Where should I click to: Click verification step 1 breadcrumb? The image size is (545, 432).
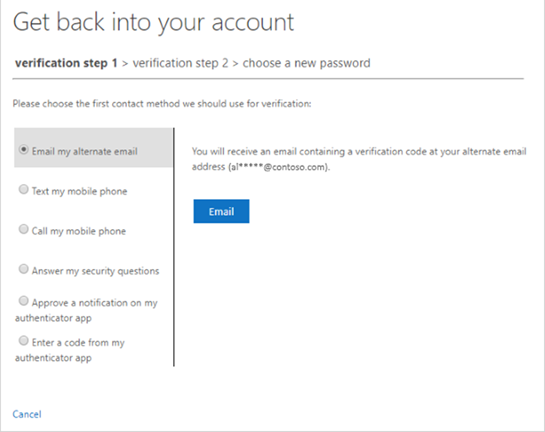tap(66, 63)
